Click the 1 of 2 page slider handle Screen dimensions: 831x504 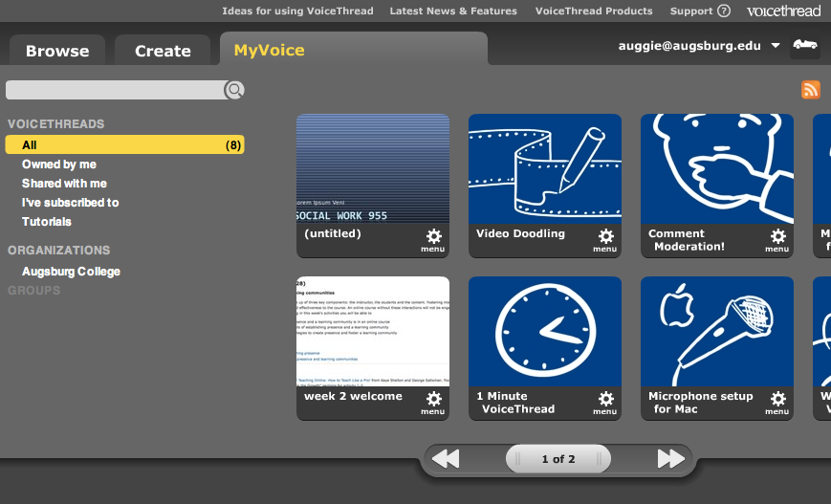tap(558, 459)
